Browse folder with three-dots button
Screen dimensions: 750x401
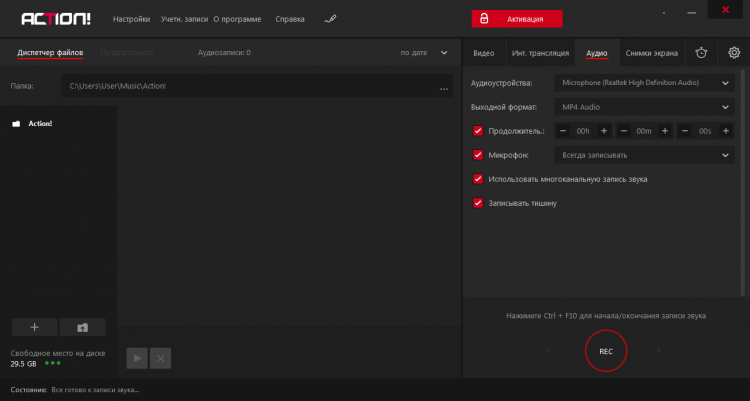point(444,89)
